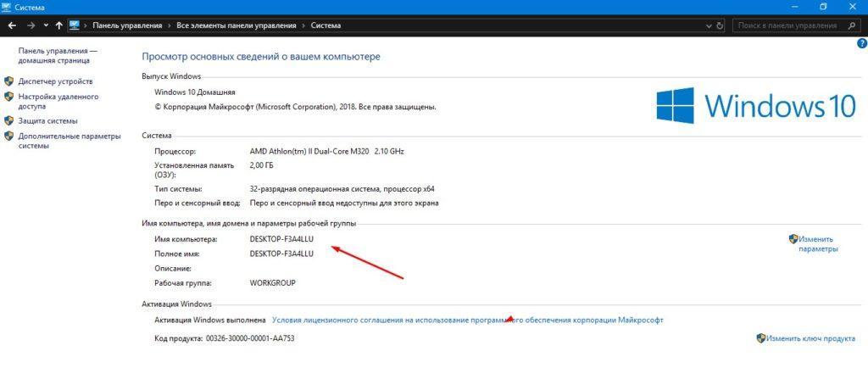Click the Система window title icon
This screenshot has width=868, height=390.
[7, 7]
